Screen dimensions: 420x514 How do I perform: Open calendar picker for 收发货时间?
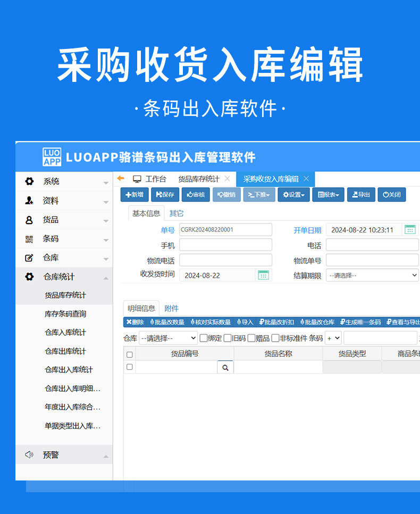click(x=263, y=275)
